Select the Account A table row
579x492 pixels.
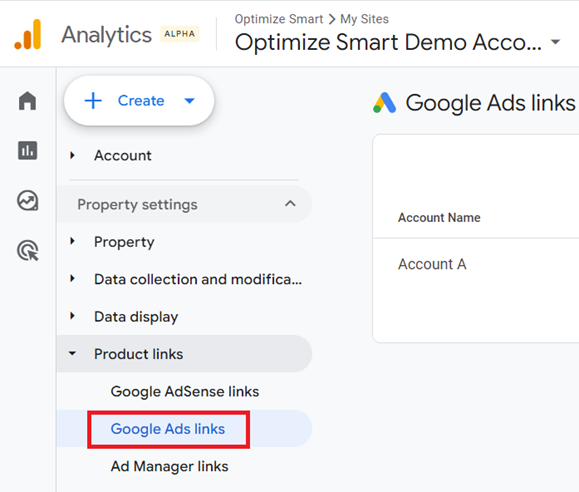click(x=476, y=264)
